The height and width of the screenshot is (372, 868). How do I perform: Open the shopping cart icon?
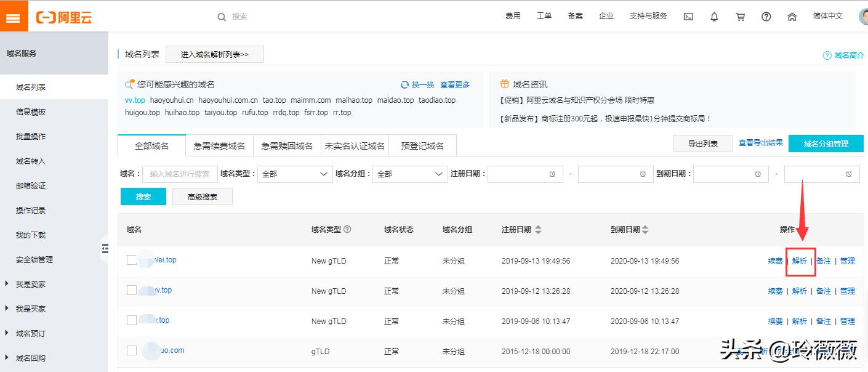point(740,16)
